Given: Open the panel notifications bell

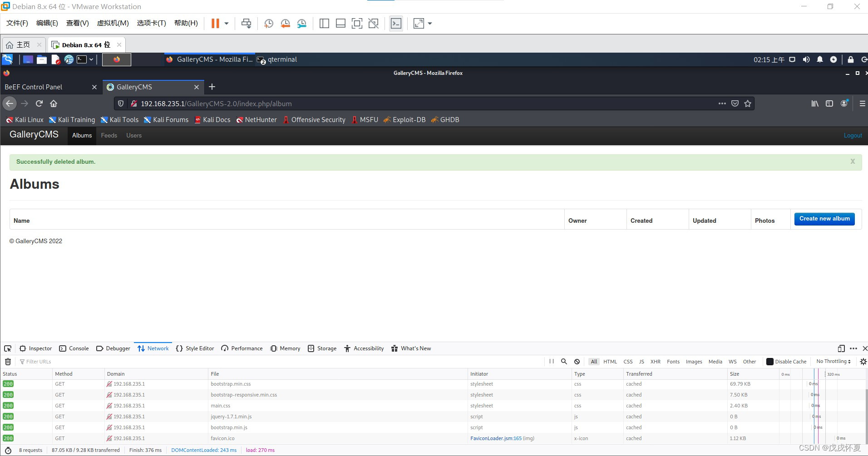Looking at the screenshot, I should point(820,59).
